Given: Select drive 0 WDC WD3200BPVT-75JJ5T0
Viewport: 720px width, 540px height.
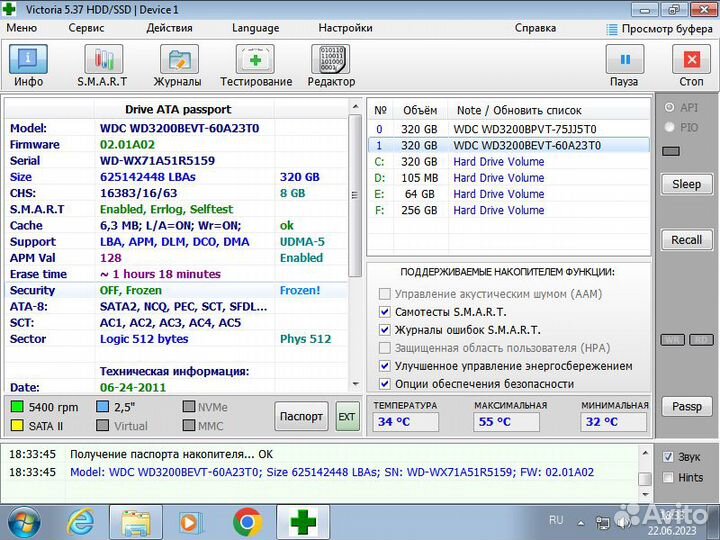Looking at the screenshot, I should pyautogui.click(x=509, y=129).
